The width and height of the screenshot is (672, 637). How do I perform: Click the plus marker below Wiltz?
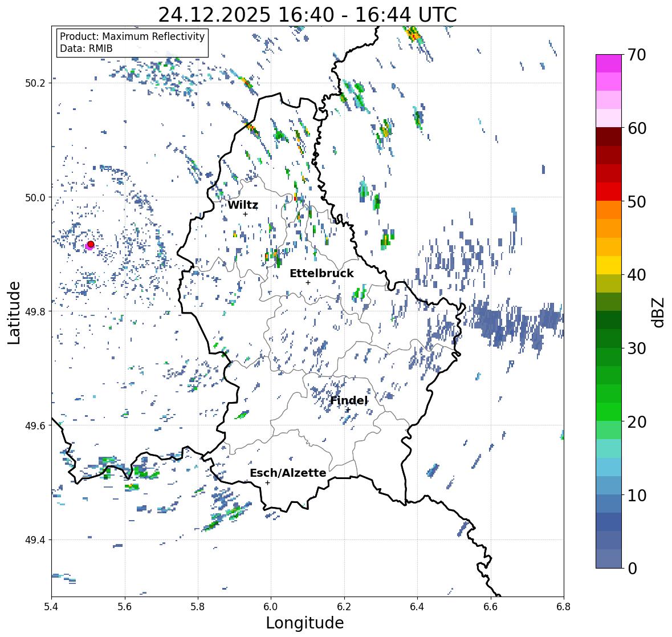click(x=245, y=214)
